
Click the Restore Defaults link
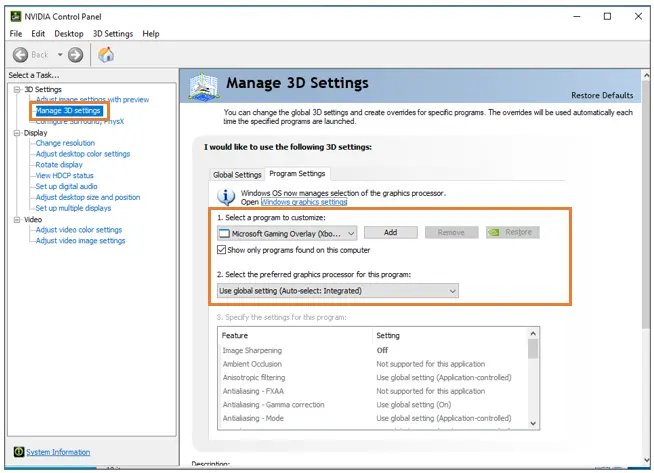(602, 95)
